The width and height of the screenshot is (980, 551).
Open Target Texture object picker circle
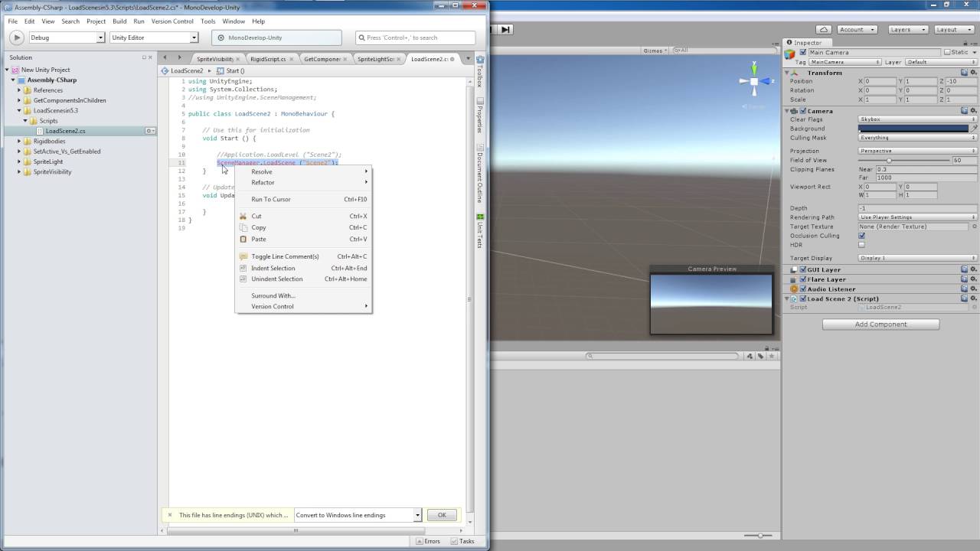coord(974,227)
